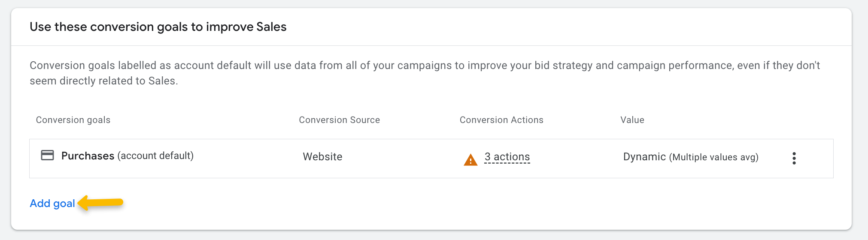Click the orange warning triangle icon
The height and width of the screenshot is (240, 868).
point(470,160)
